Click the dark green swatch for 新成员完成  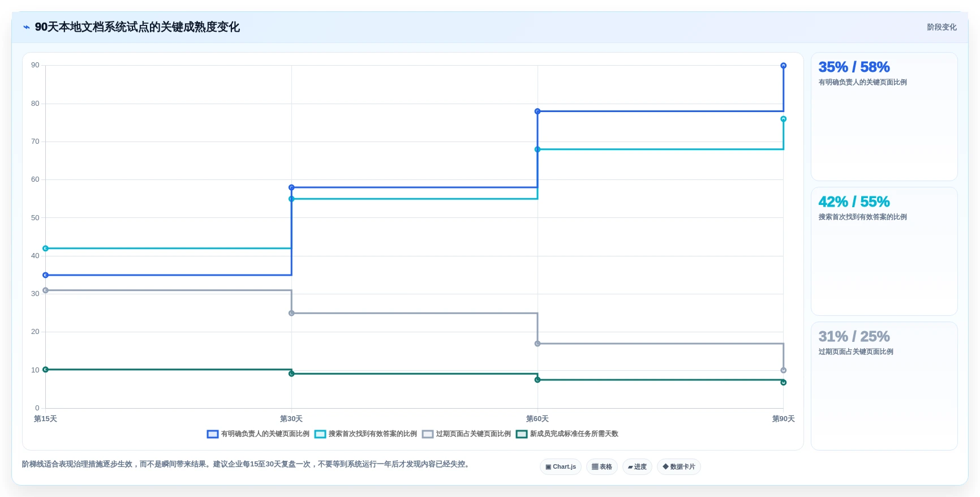522,434
